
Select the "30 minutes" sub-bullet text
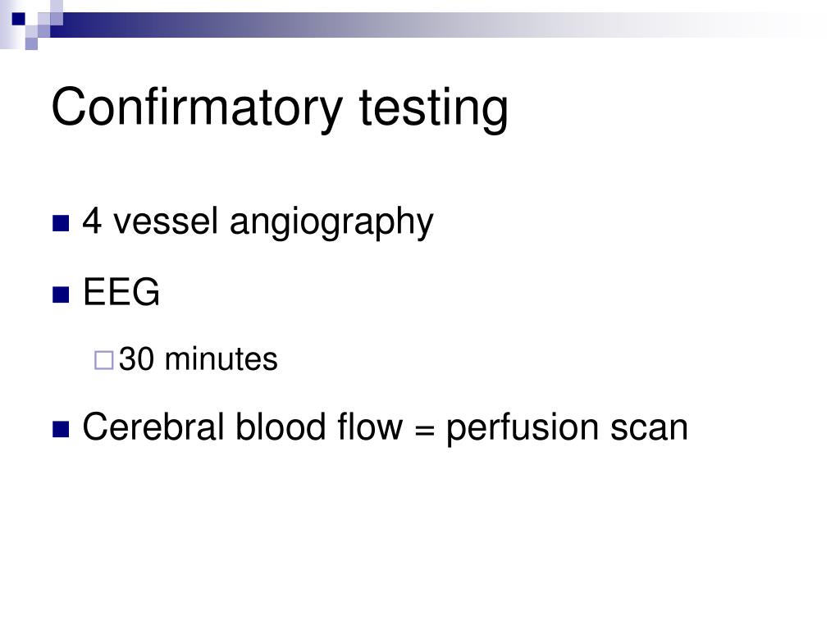(x=199, y=359)
